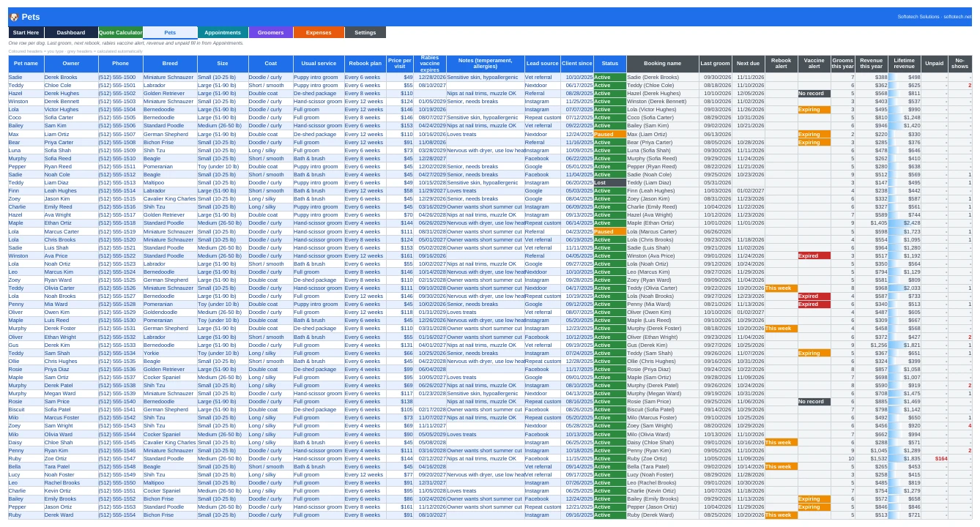Select the Pets sheet tab
This screenshot has width=980, height=527.
(x=170, y=32)
